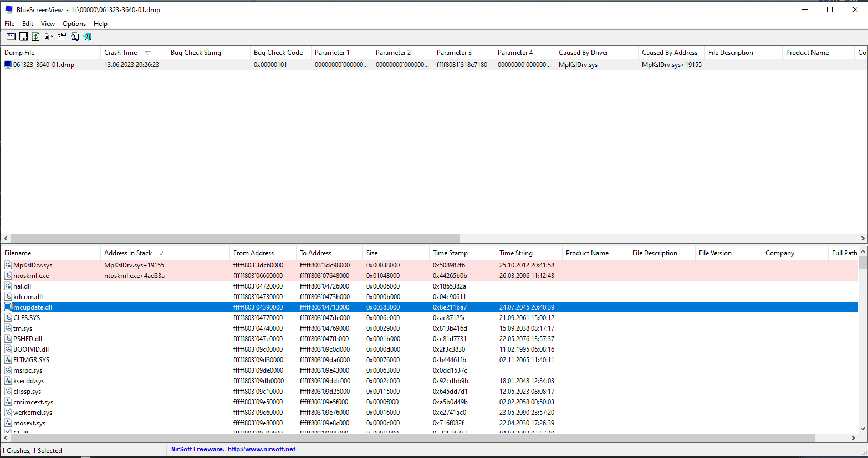
Task: Click Caused By Driver cell MpKslDrv.sys
Action: pos(578,65)
